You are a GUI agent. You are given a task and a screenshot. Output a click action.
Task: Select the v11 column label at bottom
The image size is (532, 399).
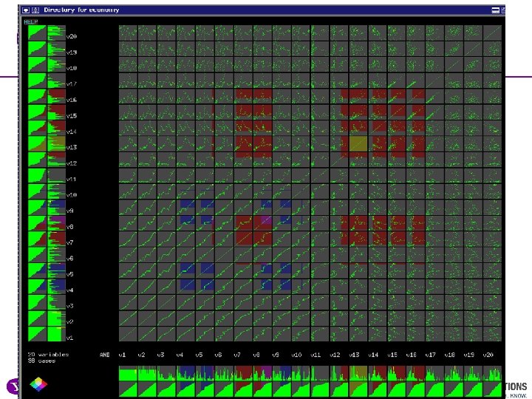pyautogui.click(x=316, y=355)
